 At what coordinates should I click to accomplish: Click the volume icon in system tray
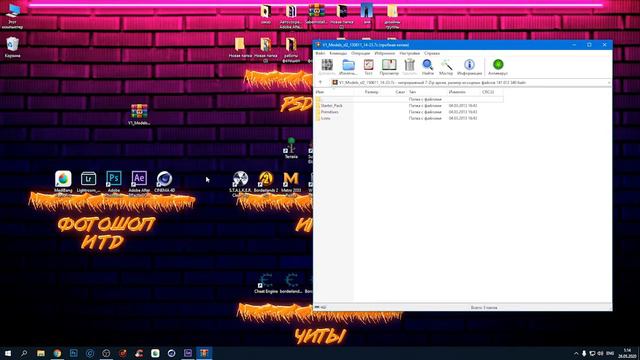[600, 353]
